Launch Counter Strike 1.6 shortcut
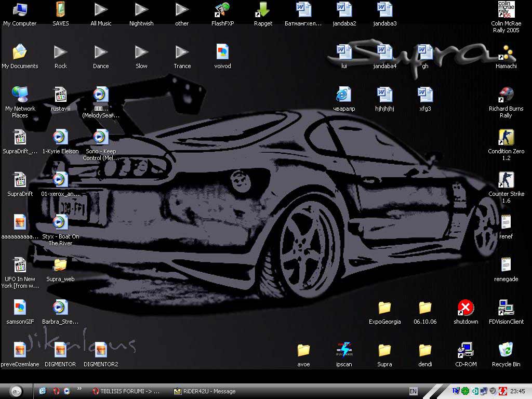The width and height of the screenshot is (532, 399). [x=506, y=180]
